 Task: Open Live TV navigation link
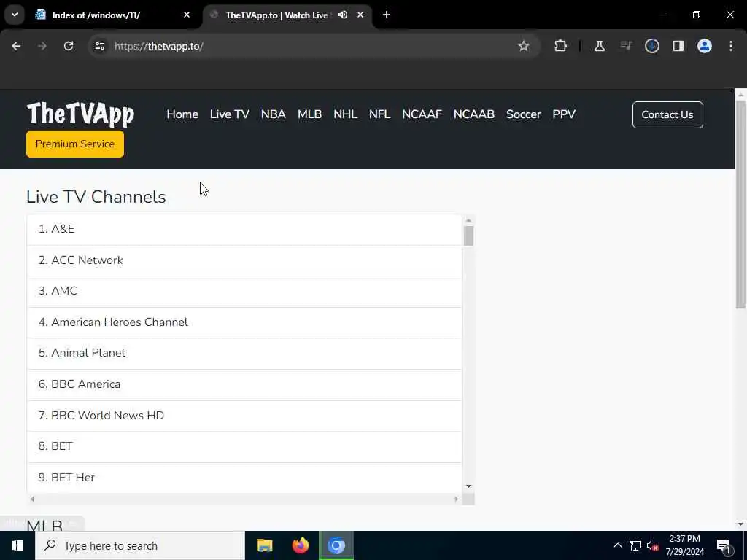point(230,114)
